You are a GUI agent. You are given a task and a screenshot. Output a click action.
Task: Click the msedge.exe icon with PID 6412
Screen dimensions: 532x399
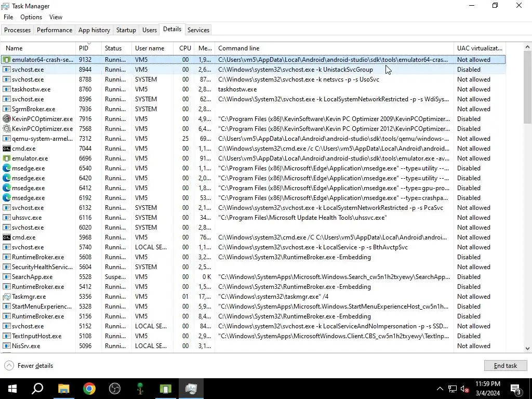coord(6,188)
